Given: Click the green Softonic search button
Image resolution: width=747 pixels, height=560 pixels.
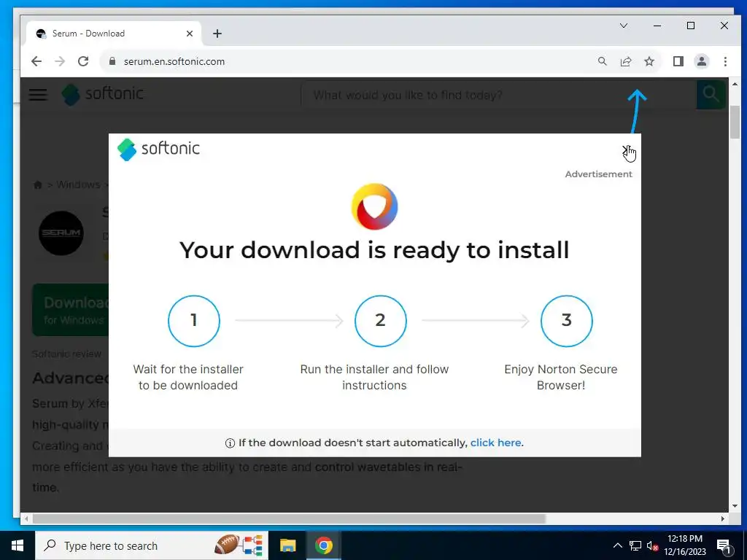Looking at the screenshot, I should (x=711, y=94).
